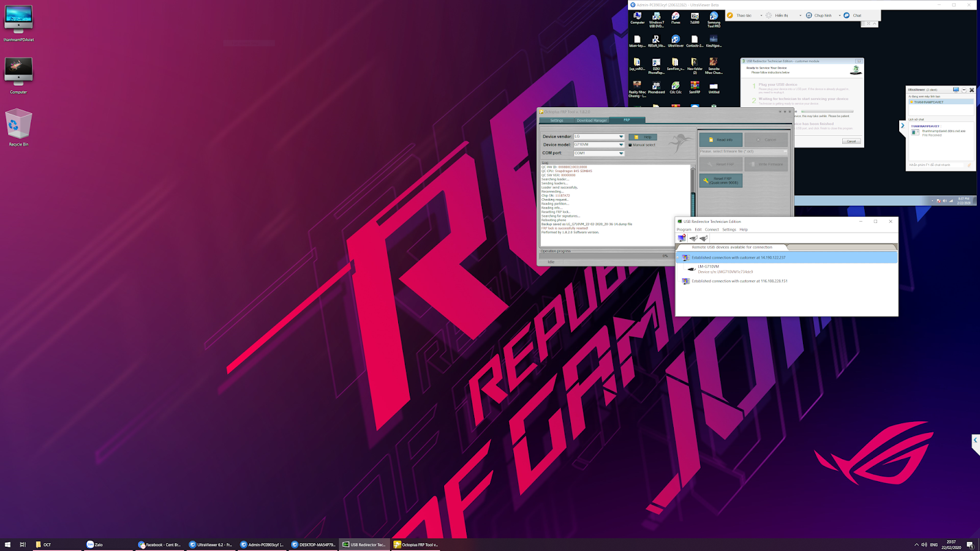Select the 7z1900 icon on the remote desktop
980x551 pixels.
coord(695,18)
